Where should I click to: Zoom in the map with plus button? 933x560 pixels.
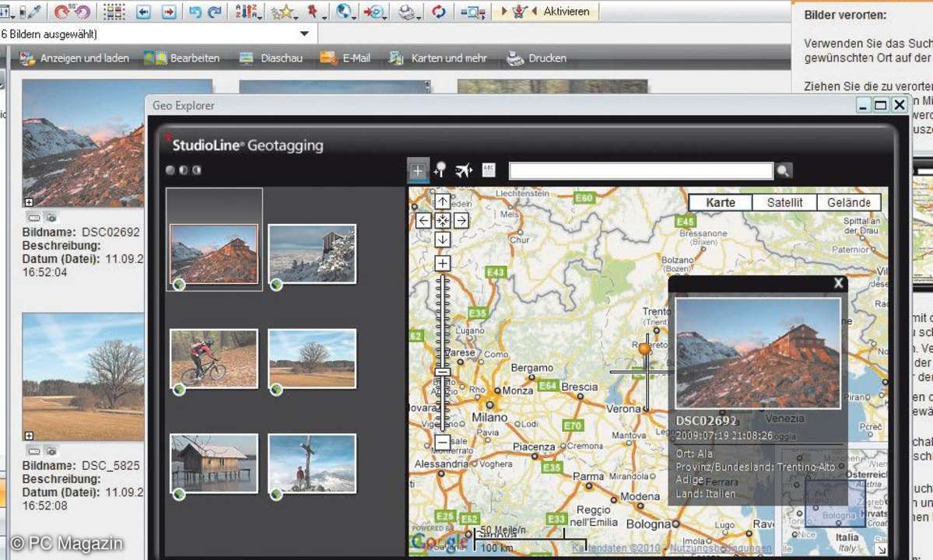(442, 264)
